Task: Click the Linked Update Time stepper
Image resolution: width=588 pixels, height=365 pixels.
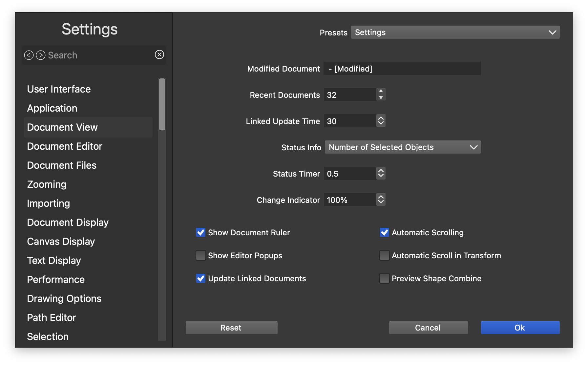Action: (381, 121)
